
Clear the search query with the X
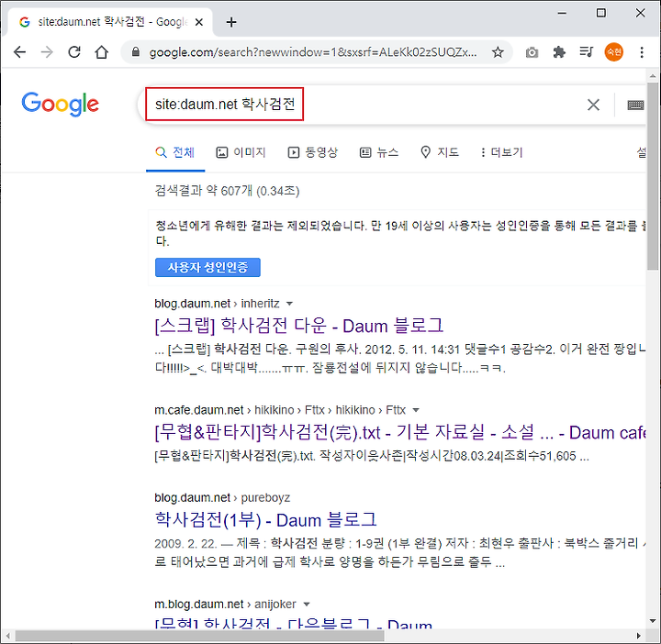pyautogui.click(x=594, y=105)
